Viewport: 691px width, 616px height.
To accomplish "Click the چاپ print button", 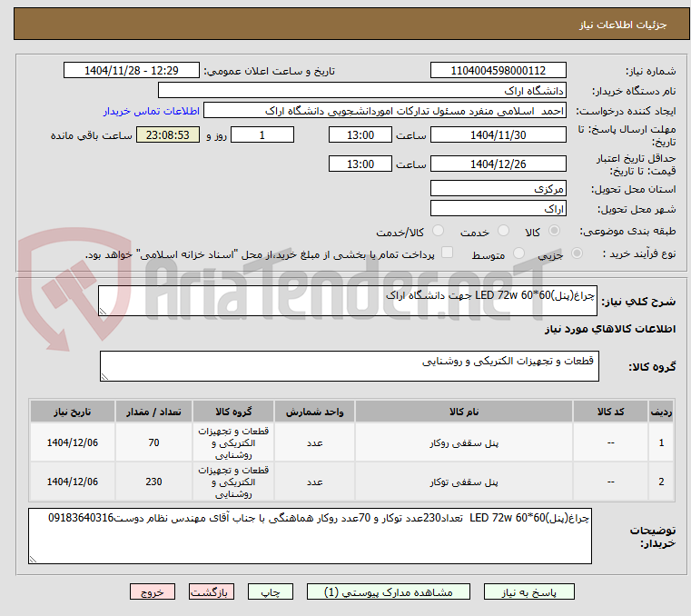I will coord(271,591).
